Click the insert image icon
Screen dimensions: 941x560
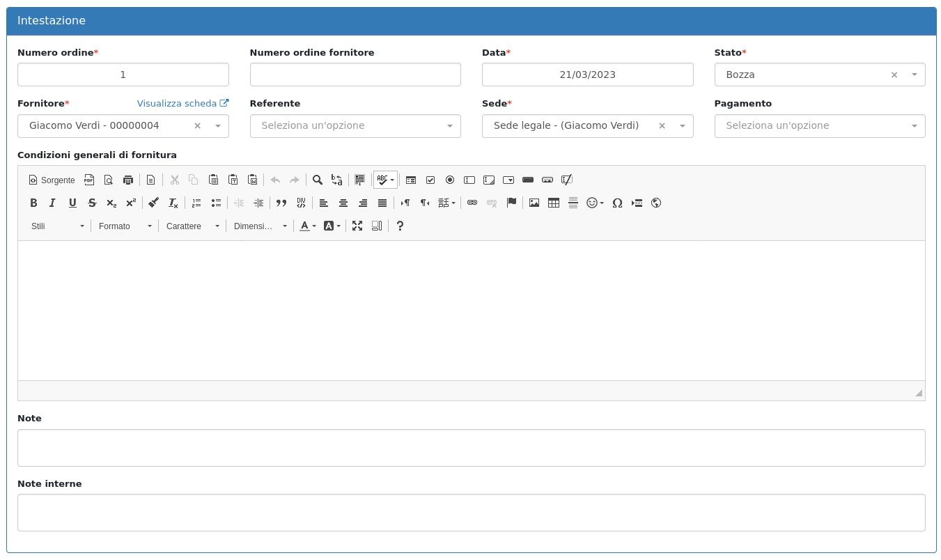click(534, 203)
